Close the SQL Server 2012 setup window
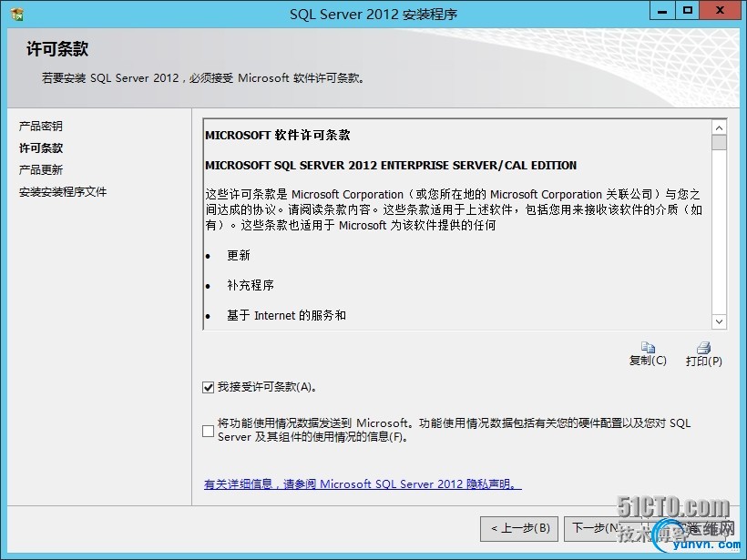 (x=720, y=11)
